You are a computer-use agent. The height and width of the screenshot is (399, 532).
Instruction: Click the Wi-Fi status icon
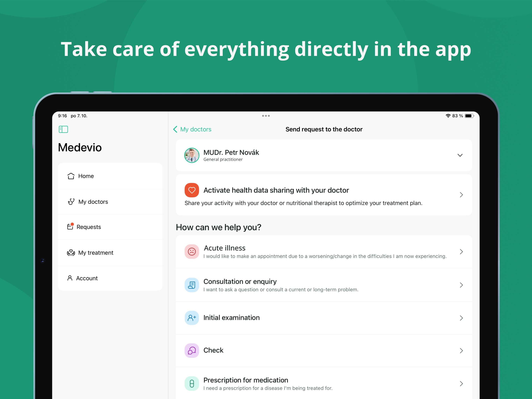[448, 116]
